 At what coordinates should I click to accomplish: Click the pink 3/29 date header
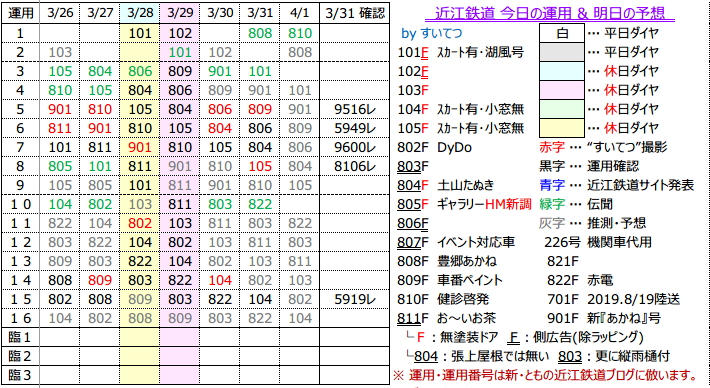pyautogui.click(x=180, y=13)
